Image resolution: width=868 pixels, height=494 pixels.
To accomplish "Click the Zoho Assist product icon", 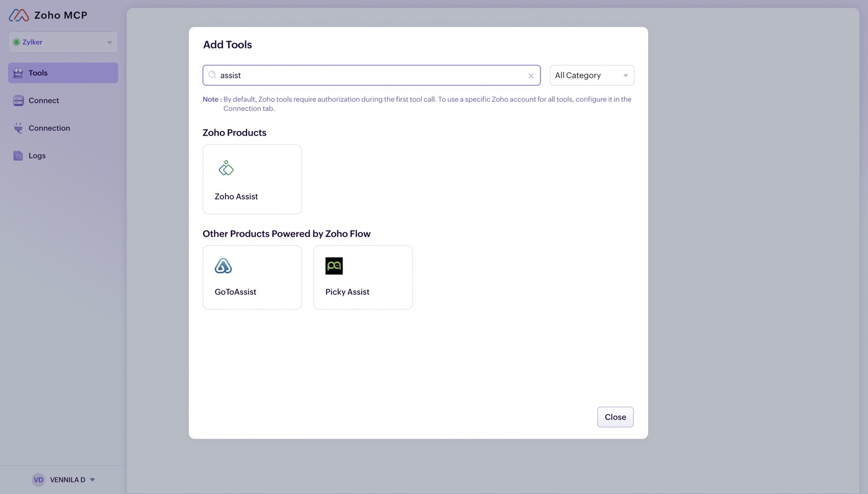I will click(x=226, y=169).
